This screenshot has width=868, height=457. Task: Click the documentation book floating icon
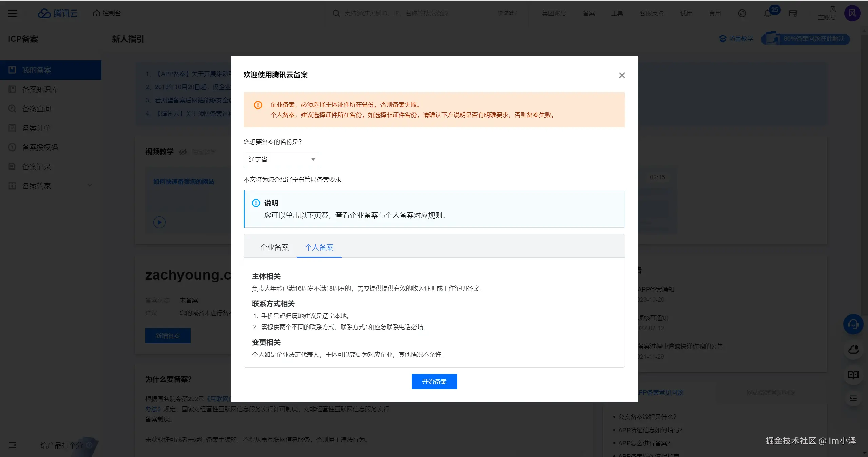click(x=853, y=375)
